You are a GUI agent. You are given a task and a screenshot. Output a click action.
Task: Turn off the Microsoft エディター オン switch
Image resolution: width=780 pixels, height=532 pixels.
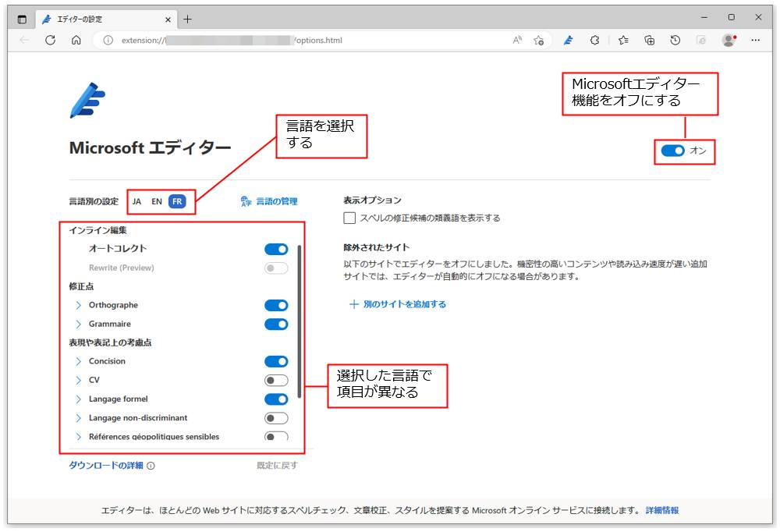672,151
